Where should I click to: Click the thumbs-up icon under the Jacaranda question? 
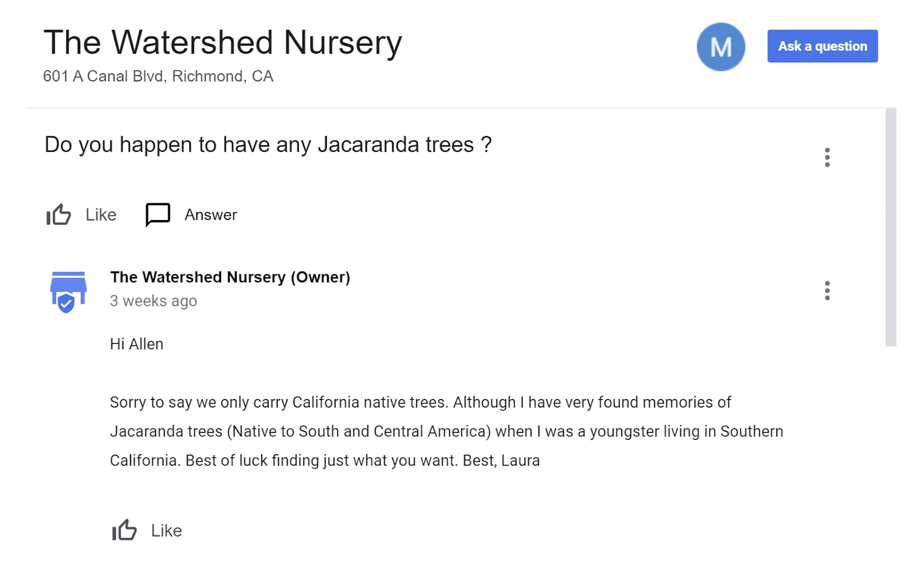pos(58,215)
